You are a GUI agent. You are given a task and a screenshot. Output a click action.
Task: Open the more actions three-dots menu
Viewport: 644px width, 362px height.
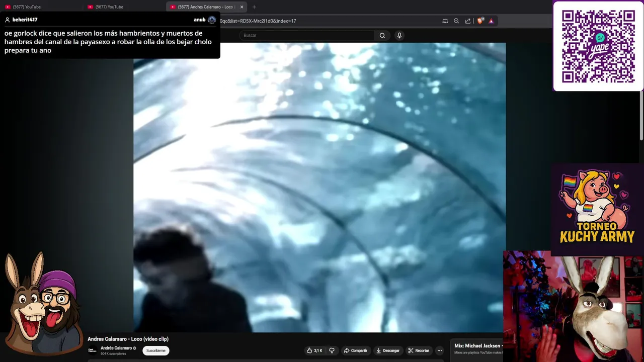tap(439, 350)
